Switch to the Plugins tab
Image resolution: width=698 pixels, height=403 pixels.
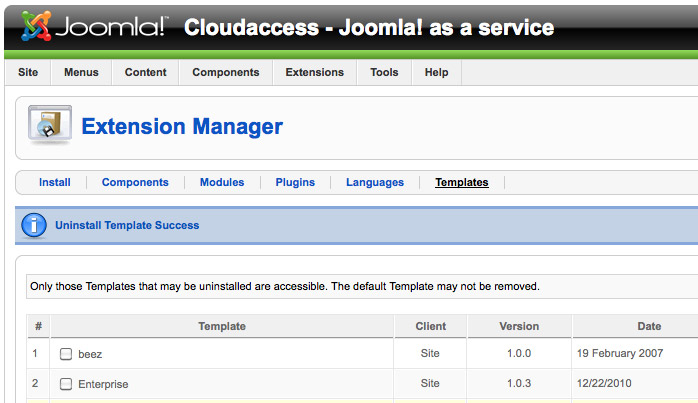click(x=295, y=182)
